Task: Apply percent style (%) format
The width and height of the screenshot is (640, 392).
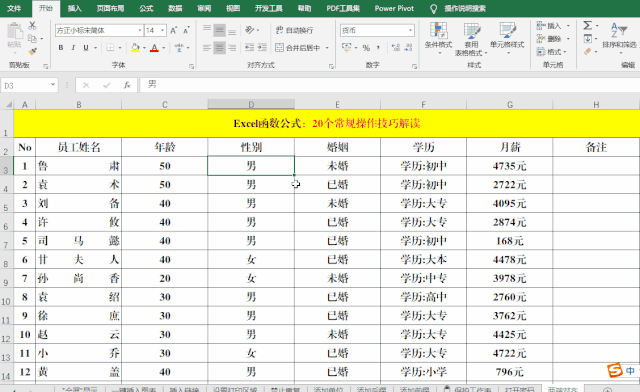Action: pyautogui.click(x=366, y=48)
